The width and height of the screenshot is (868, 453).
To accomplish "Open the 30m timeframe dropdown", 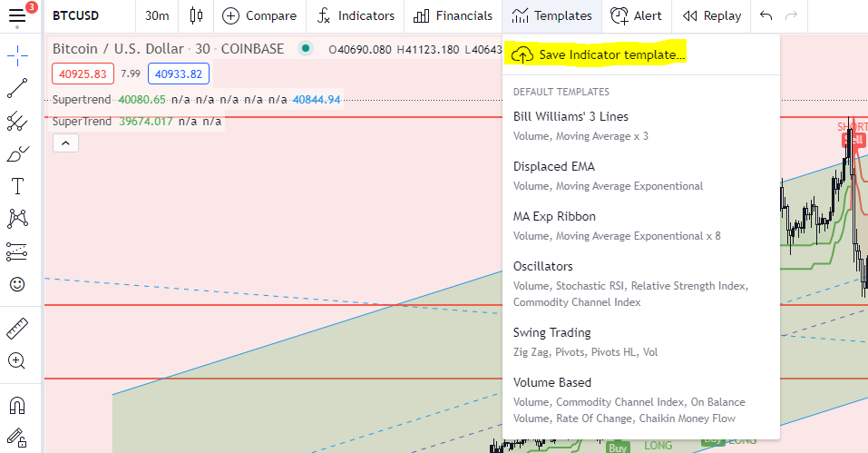I will pos(157,16).
